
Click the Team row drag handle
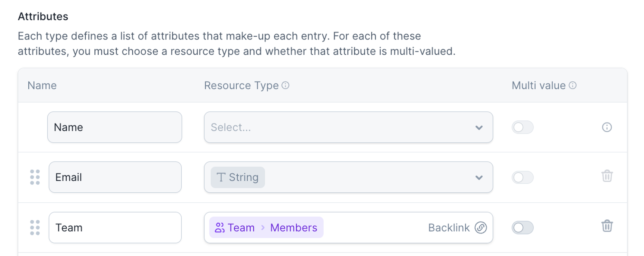click(35, 228)
